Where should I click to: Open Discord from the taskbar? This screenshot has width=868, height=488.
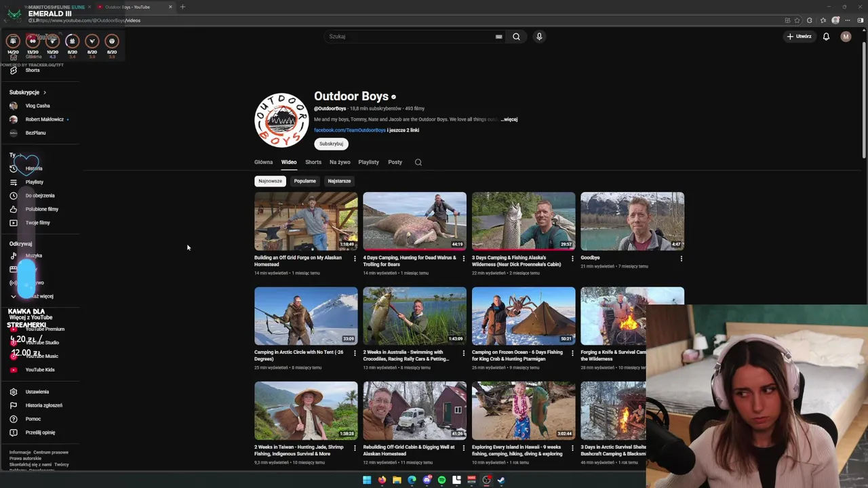(427, 480)
